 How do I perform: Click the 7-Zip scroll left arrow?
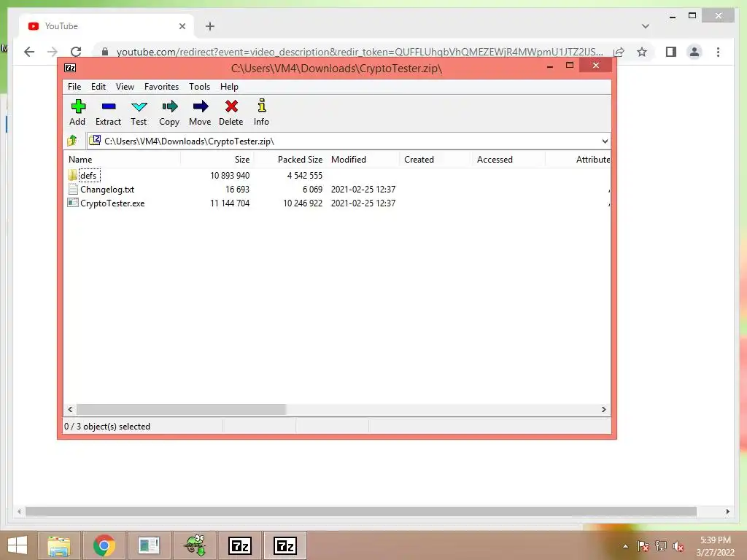pyautogui.click(x=70, y=410)
